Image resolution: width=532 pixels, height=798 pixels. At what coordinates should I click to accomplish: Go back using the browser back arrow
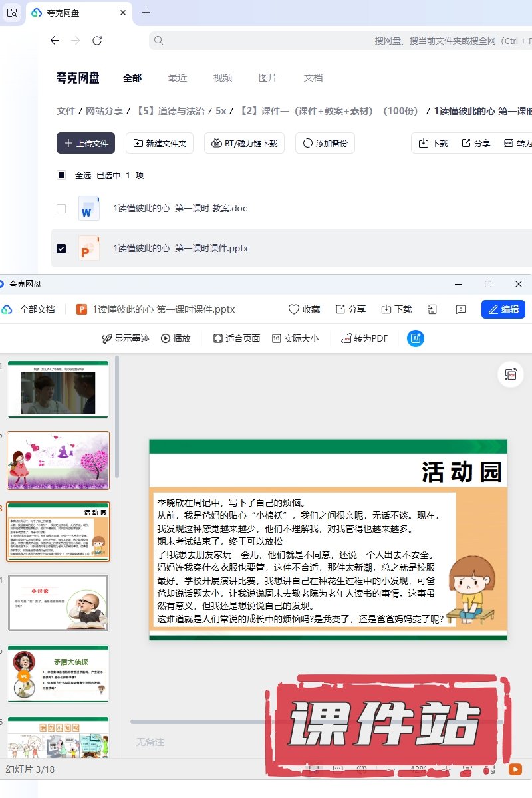(x=55, y=41)
